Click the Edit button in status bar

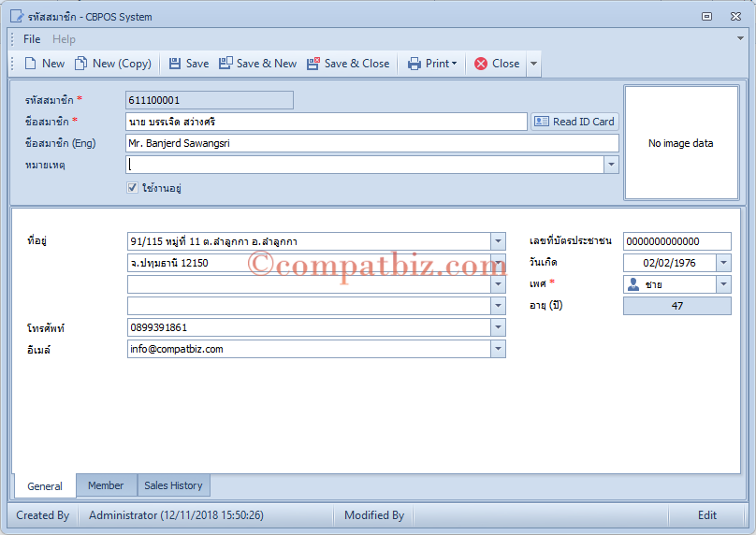tap(706, 515)
